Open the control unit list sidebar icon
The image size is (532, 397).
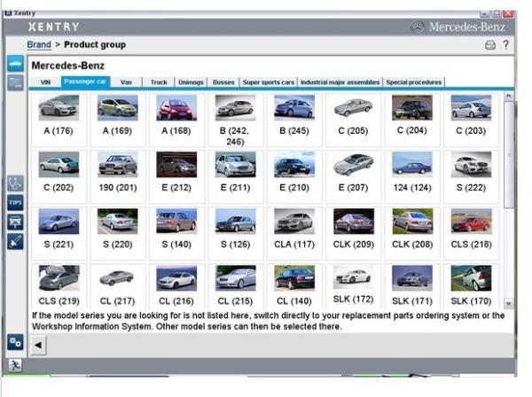click(15, 82)
